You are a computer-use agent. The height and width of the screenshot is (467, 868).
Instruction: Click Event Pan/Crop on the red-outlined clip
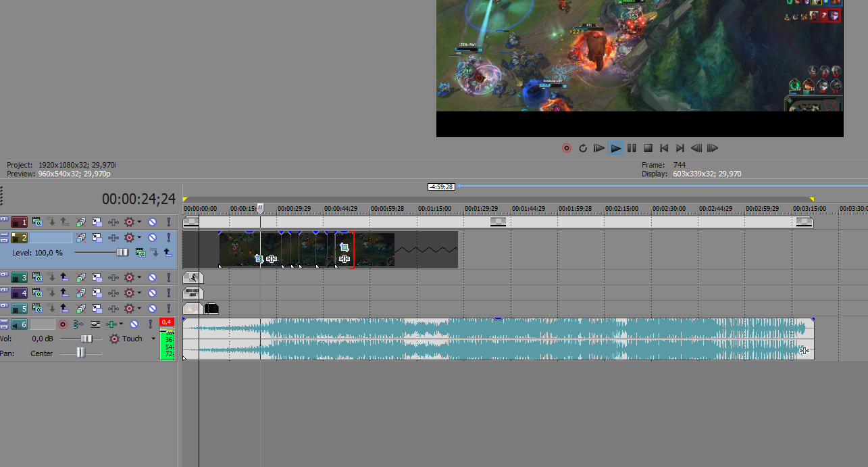[x=344, y=248]
